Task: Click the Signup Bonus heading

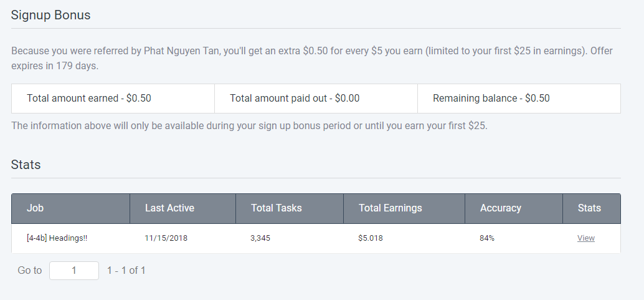Action: (x=50, y=15)
